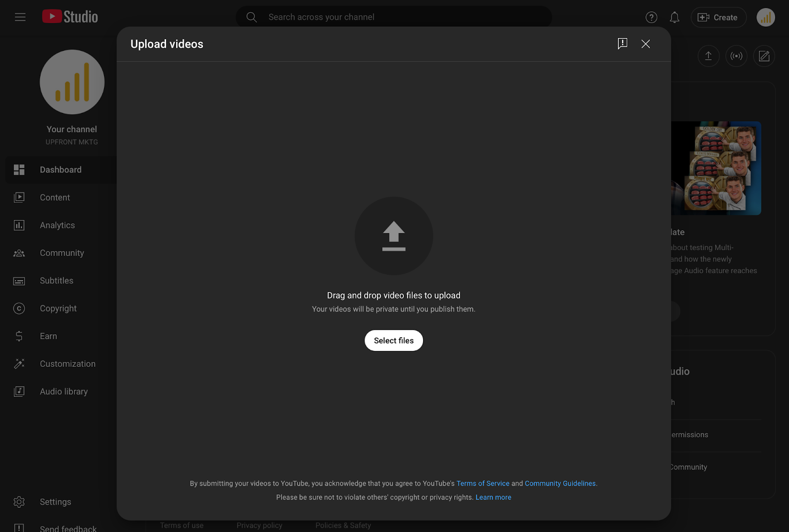Click the upload videos shortcut icon top right
Image resolution: width=789 pixels, height=532 pixels.
pyautogui.click(x=708, y=56)
